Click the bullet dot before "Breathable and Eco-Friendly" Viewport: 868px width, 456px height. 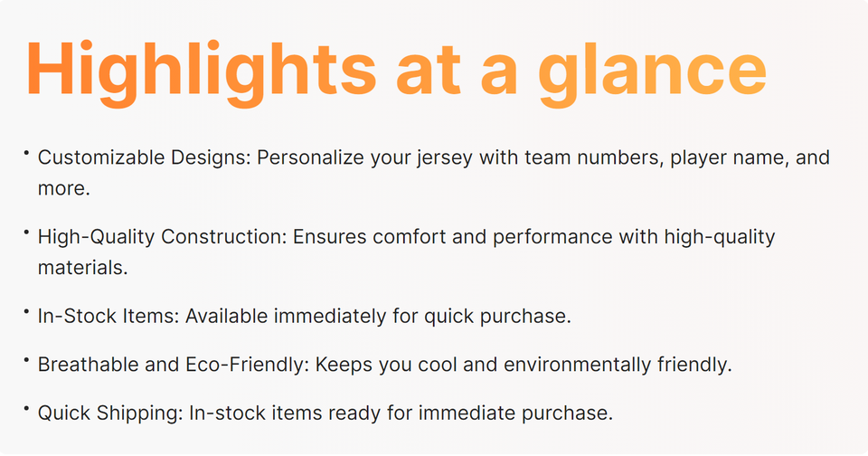(28, 361)
